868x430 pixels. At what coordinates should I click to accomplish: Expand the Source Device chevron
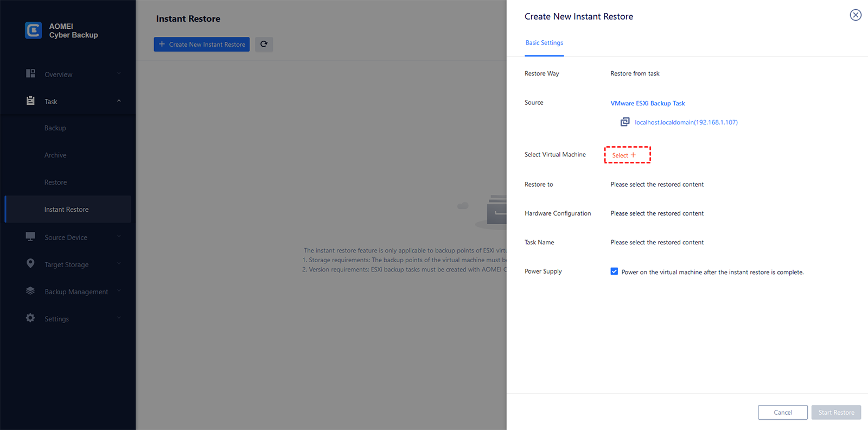pyautogui.click(x=119, y=237)
